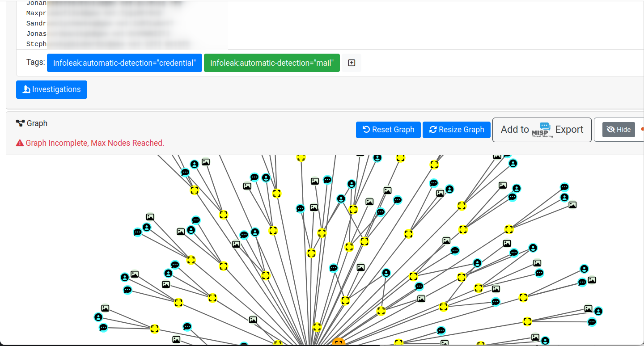Select the mail automatic-detection tag
Image resolution: width=644 pixels, height=346 pixels.
pos(272,63)
